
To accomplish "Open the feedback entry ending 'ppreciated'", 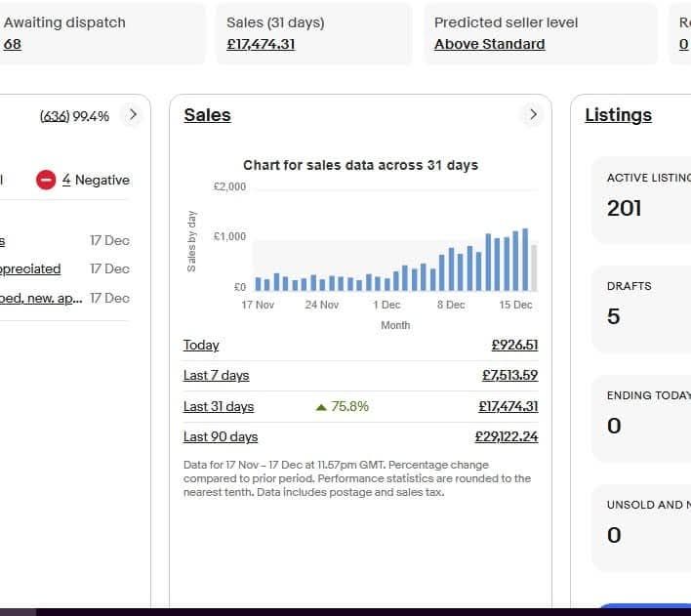I will [x=29, y=269].
